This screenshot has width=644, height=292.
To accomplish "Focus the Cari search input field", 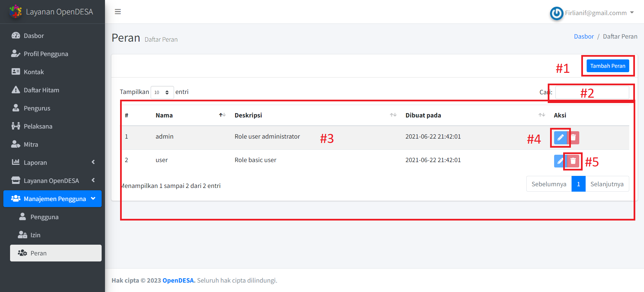I will pos(592,92).
